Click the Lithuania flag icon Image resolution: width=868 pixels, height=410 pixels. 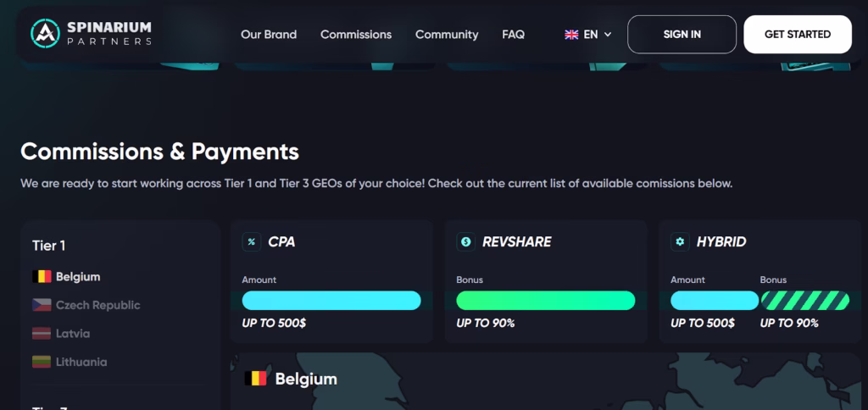click(x=42, y=362)
